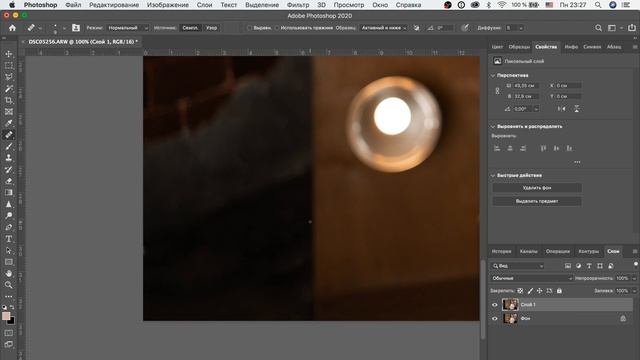Open the 'Обычные' blend mode dropdown
Viewport: 640px width, 360px height.
pos(531,278)
